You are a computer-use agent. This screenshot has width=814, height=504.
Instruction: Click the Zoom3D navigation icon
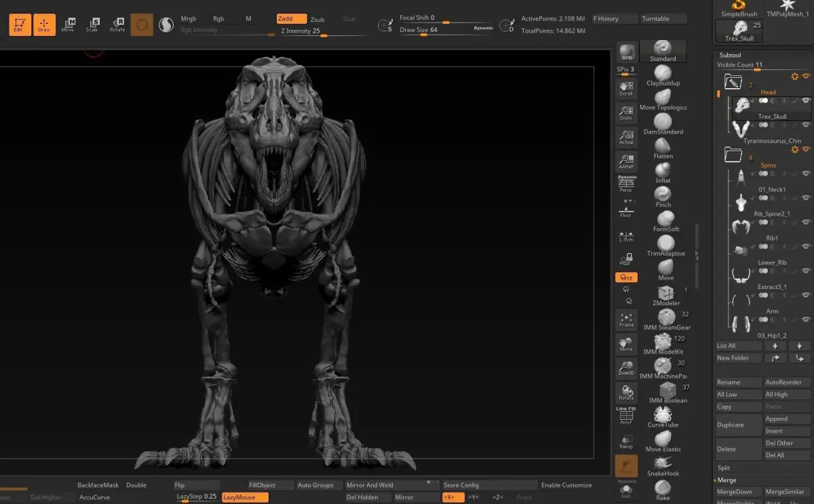626,368
